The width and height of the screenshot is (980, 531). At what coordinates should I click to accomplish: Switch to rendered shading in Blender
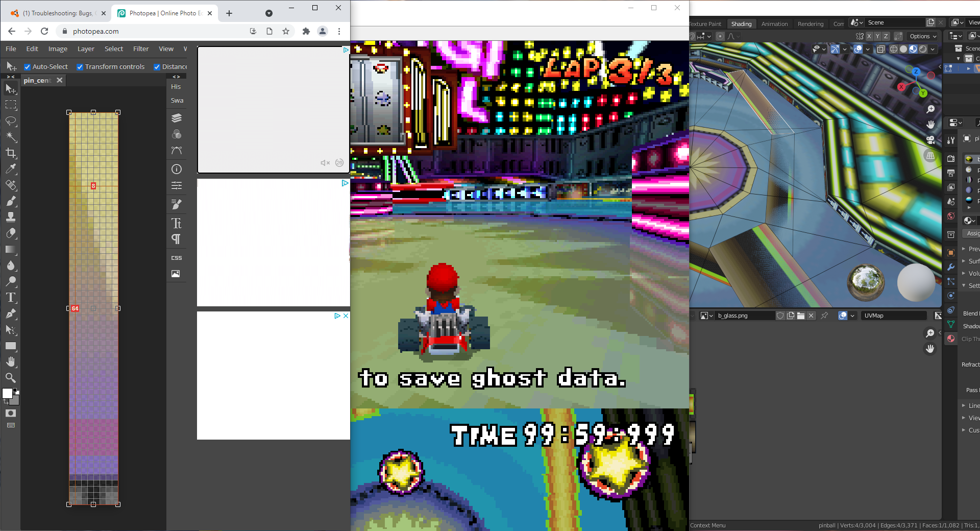click(x=923, y=49)
